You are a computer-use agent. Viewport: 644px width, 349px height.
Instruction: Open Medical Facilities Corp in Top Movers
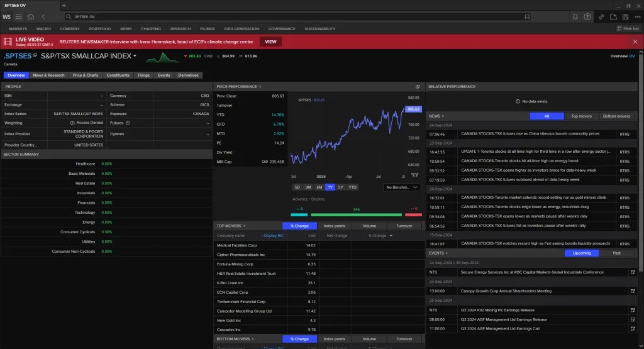tap(236, 245)
